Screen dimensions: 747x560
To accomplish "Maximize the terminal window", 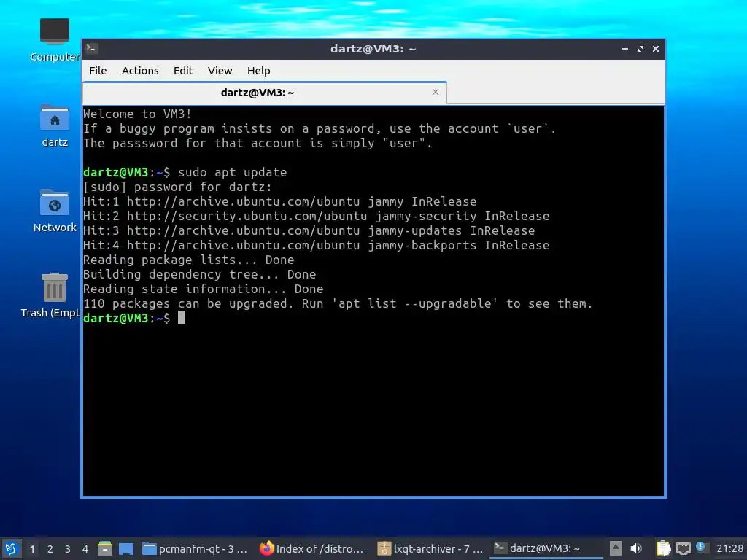I will (x=640, y=49).
